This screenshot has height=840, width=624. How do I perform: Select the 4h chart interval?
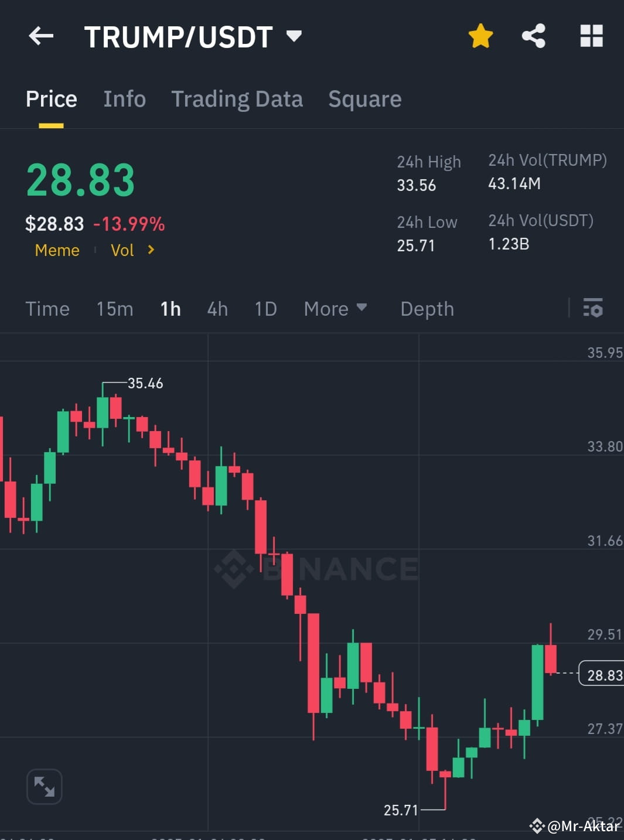pos(217,309)
